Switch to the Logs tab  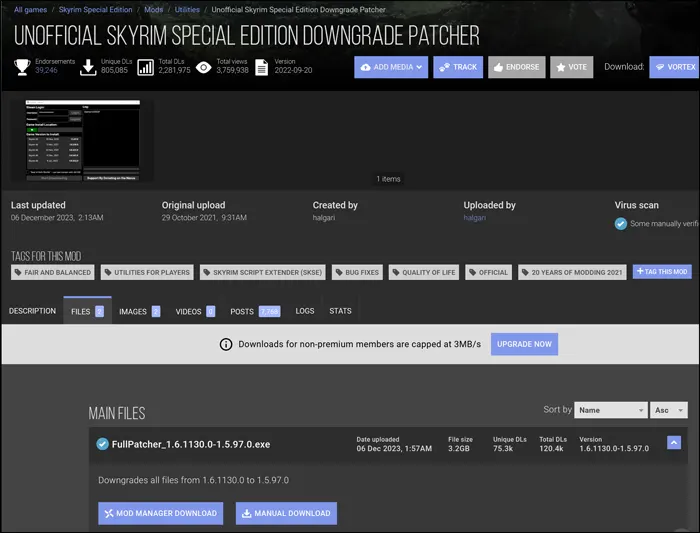click(305, 311)
